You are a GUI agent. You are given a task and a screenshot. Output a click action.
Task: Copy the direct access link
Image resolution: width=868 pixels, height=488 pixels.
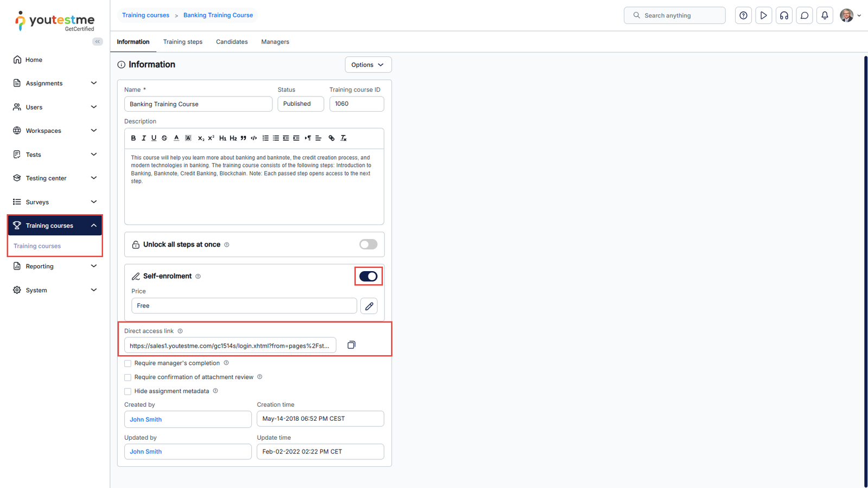click(x=352, y=345)
